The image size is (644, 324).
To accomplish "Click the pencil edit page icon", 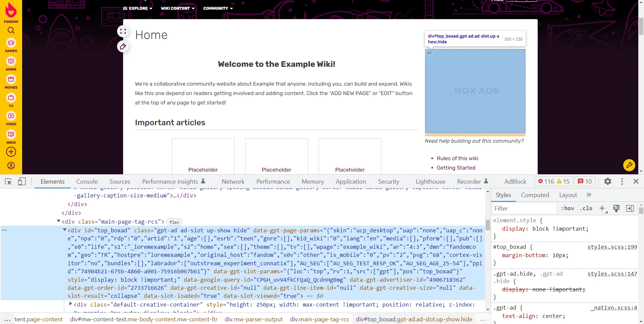I will tap(123, 46).
